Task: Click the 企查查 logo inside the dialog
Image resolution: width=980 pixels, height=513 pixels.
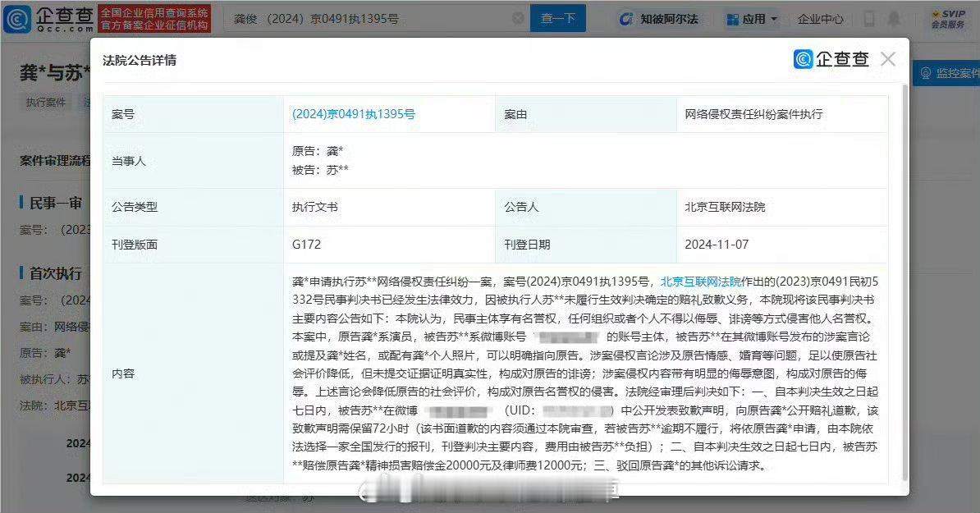Action: (x=831, y=59)
